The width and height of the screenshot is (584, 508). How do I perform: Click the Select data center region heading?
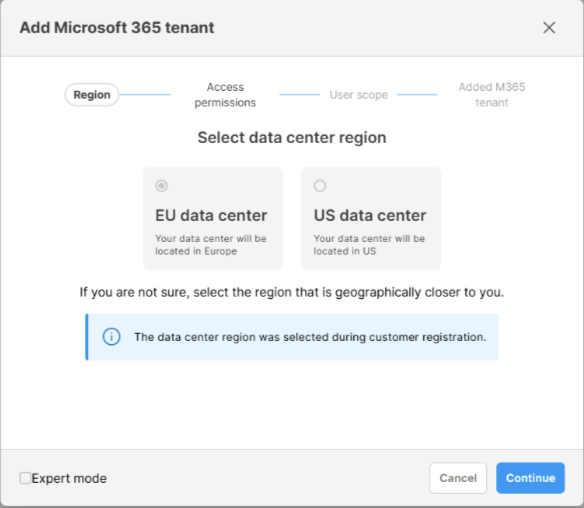292,138
